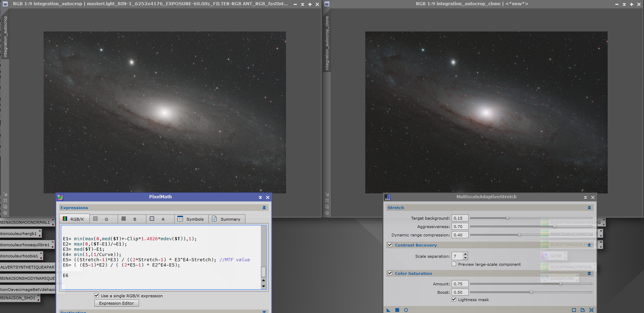Shade the integration_autocrop_clone image window

(624, 4)
